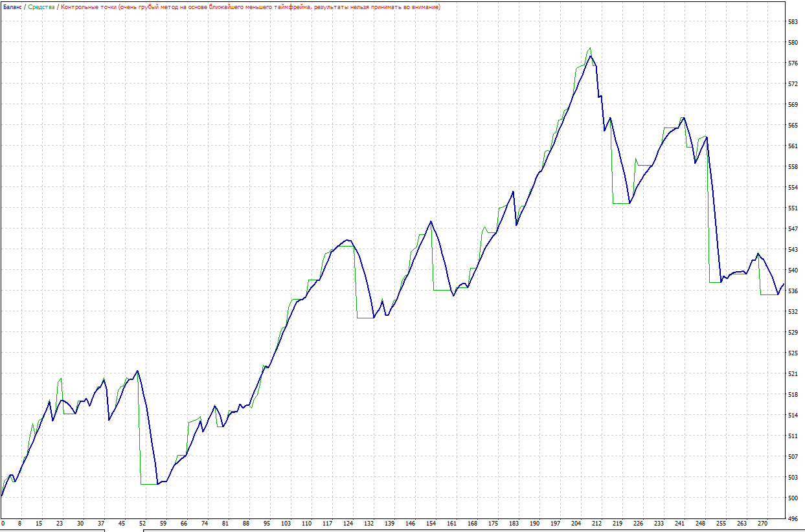The height and width of the screenshot is (532, 805).
Task: Click the 81 horizontal axis label
Action: [225, 524]
